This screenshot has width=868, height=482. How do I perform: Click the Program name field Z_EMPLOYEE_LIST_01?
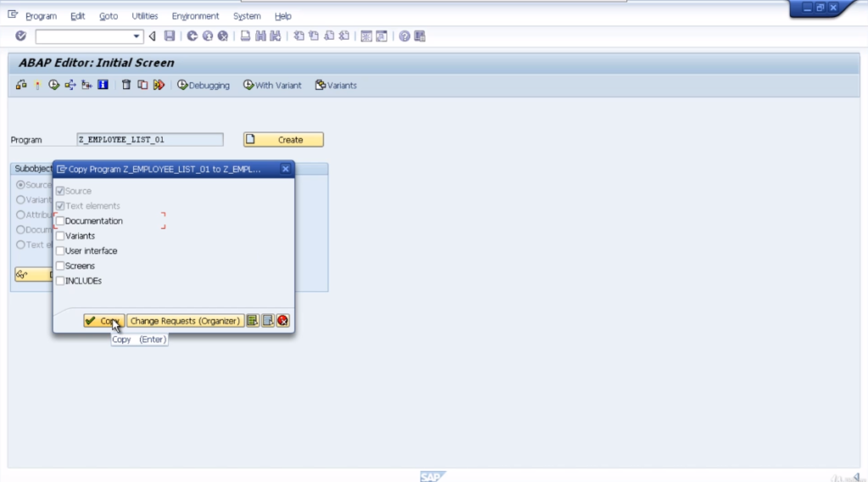coord(150,140)
